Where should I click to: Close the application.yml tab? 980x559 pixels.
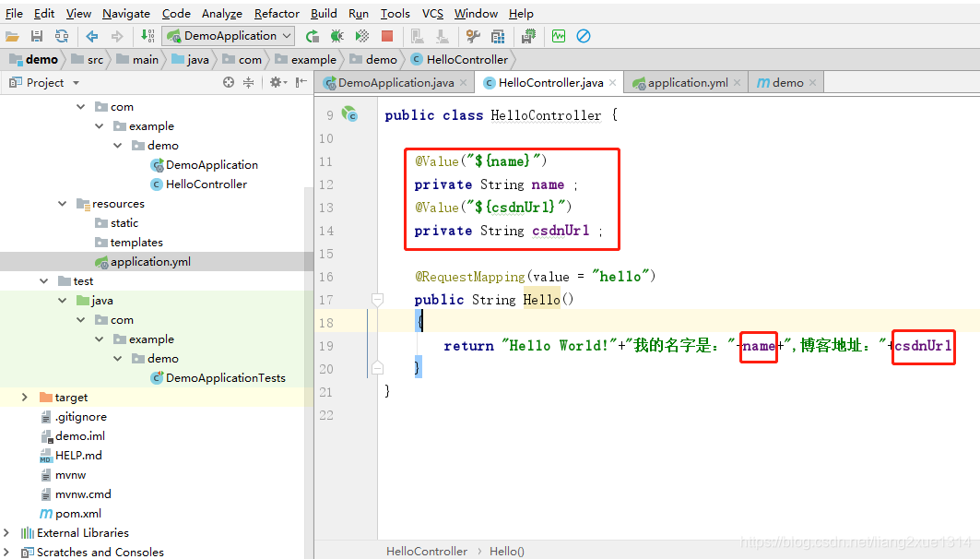737,82
